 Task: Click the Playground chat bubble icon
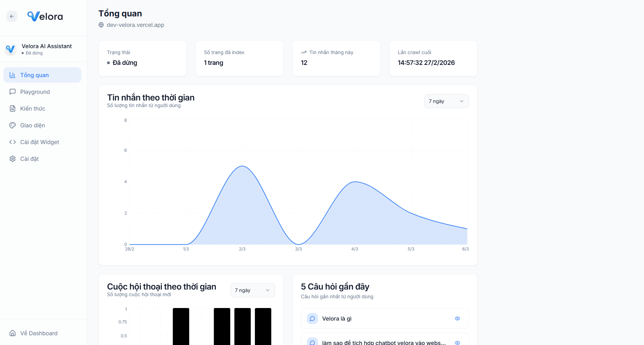pos(13,92)
